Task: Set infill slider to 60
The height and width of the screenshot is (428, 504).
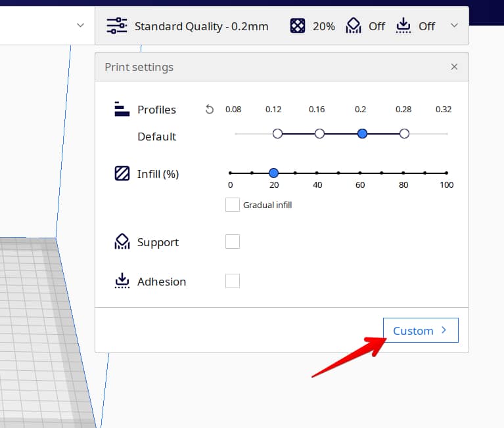Action: coord(360,173)
